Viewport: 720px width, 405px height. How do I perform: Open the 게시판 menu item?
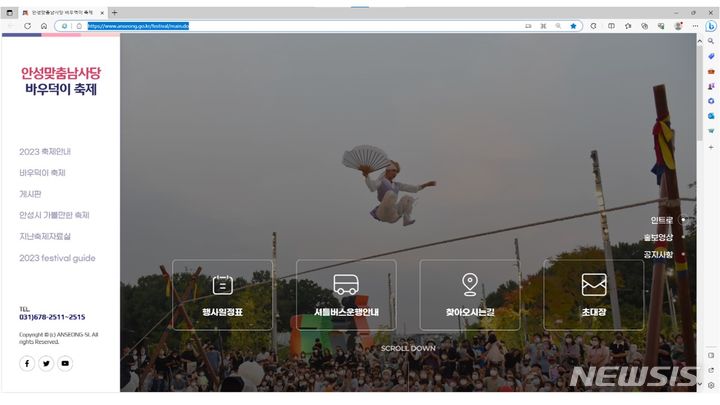click(x=30, y=194)
